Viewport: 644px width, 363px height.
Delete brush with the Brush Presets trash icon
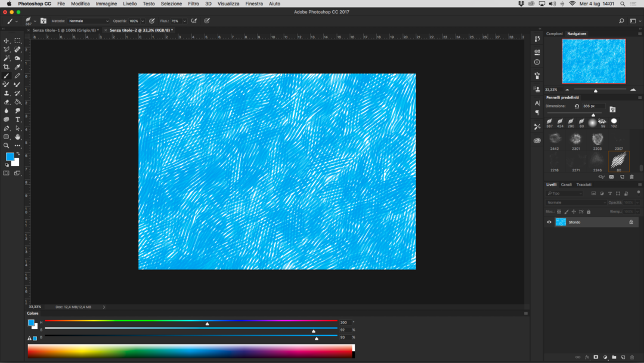tap(631, 177)
